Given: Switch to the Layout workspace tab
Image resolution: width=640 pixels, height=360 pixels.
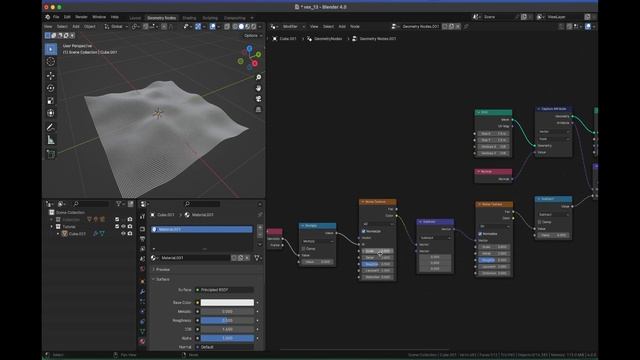Looking at the screenshot, I should point(135,18).
